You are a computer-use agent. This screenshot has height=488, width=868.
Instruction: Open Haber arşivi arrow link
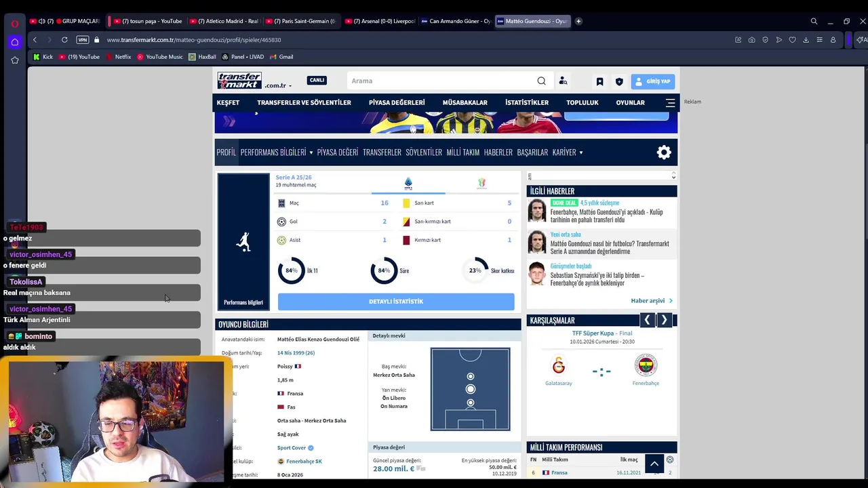pyautogui.click(x=652, y=301)
